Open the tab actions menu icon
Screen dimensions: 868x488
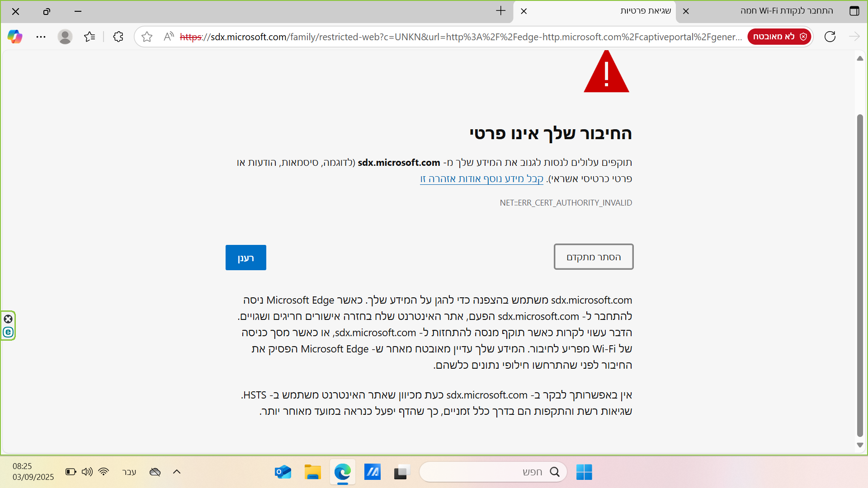854,11
